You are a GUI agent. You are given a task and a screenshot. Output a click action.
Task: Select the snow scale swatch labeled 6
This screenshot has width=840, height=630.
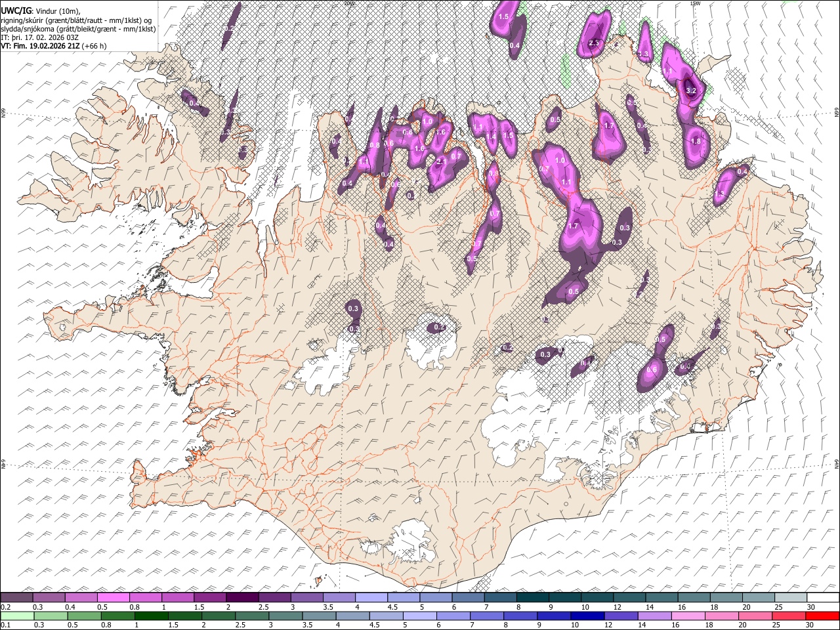(x=469, y=598)
